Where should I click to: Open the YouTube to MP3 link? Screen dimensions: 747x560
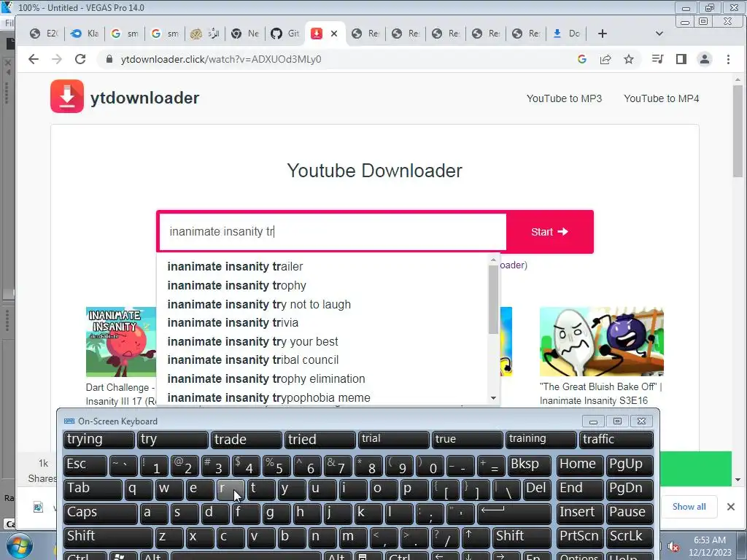pos(564,98)
